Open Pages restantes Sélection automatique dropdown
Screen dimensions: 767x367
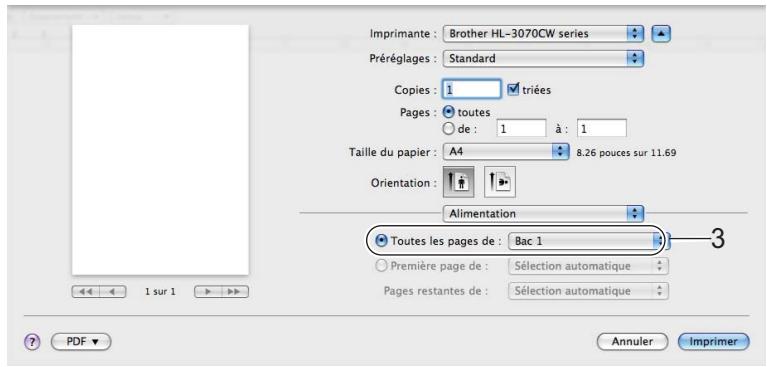(588, 291)
